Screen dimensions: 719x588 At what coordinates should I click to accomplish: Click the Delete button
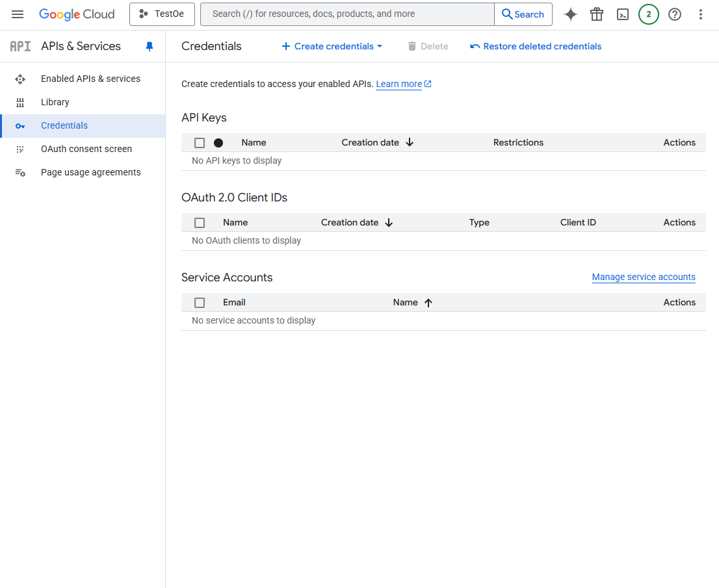[x=428, y=46]
